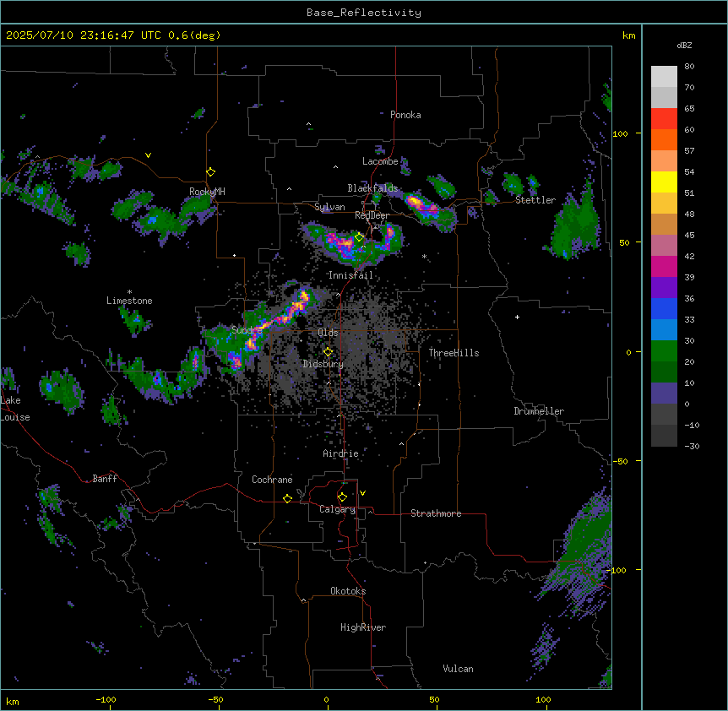Click the white plus marker north of Drumheller
The height and width of the screenshot is (711, 728).
517,317
